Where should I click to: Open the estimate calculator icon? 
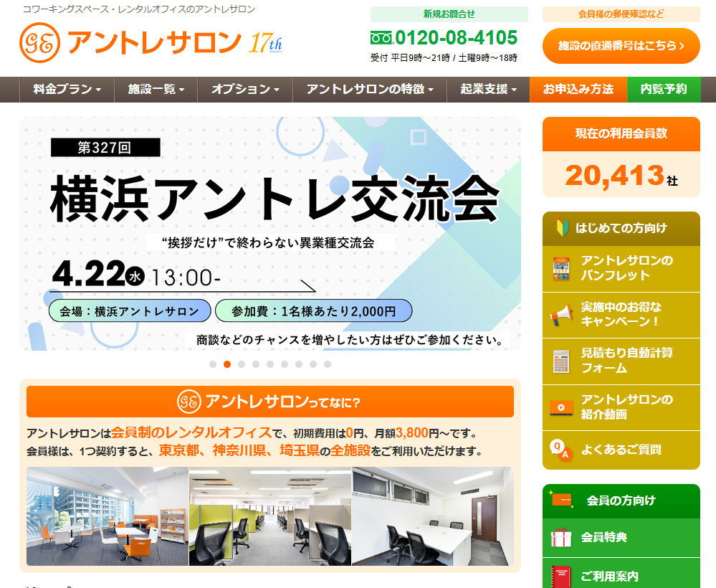click(560, 361)
